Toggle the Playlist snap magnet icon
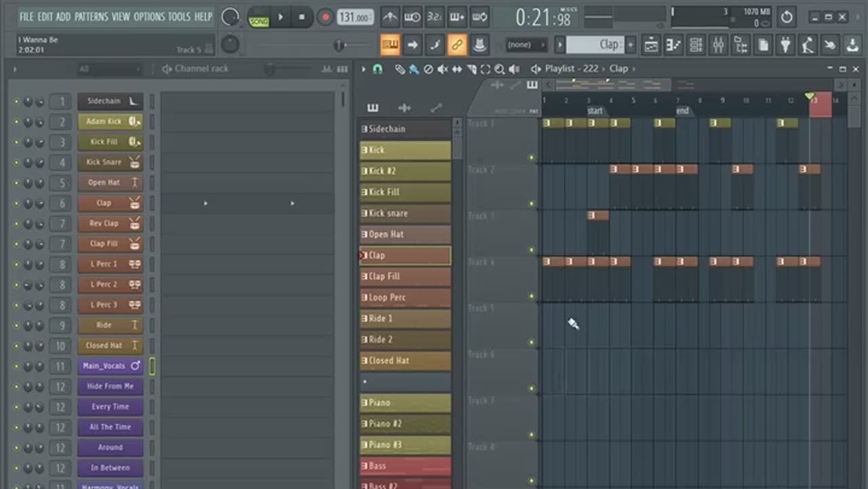The height and width of the screenshot is (489, 868). pos(378,69)
